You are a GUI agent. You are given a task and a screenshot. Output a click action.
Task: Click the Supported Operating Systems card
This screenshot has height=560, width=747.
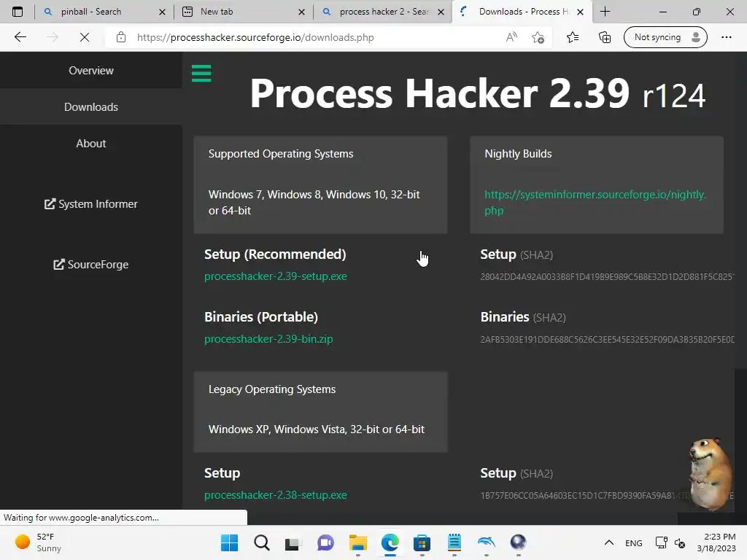[320, 184]
